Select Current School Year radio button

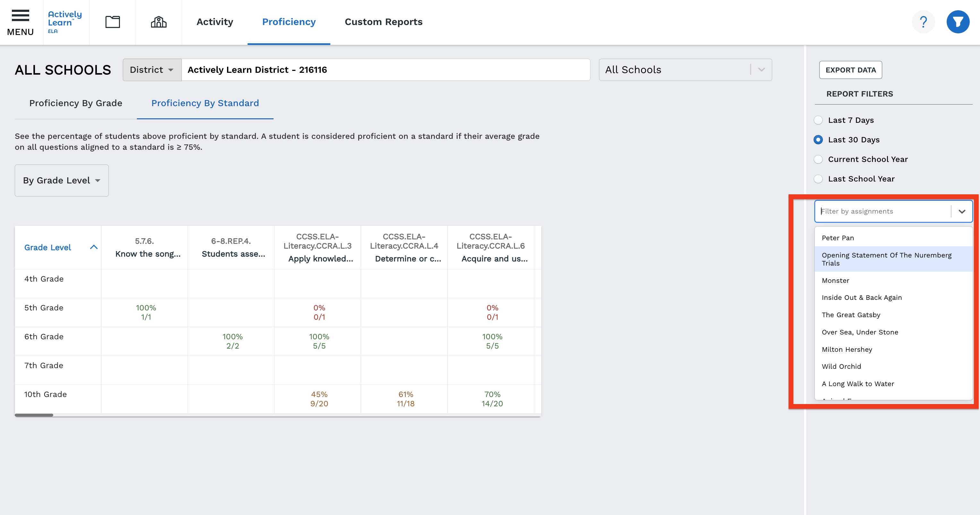click(818, 159)
